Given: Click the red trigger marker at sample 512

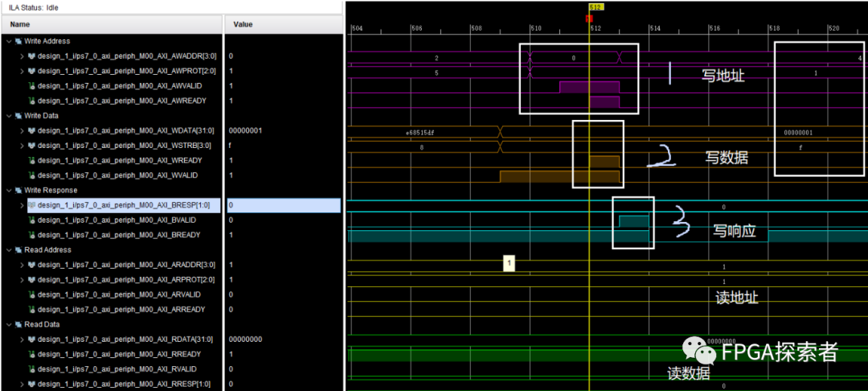Looking at the screenshot, I should point(589,19).
